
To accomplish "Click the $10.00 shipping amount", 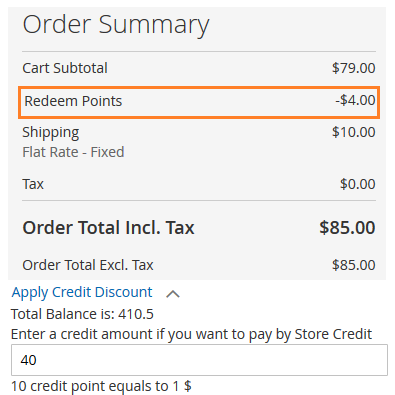I will [354, 132].
